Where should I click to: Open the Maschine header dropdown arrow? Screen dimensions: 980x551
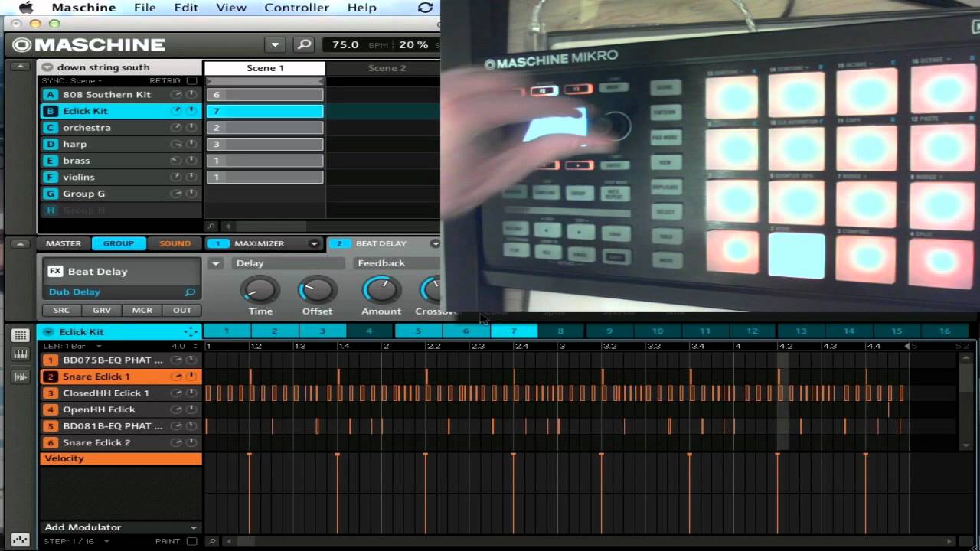point(275,45)
